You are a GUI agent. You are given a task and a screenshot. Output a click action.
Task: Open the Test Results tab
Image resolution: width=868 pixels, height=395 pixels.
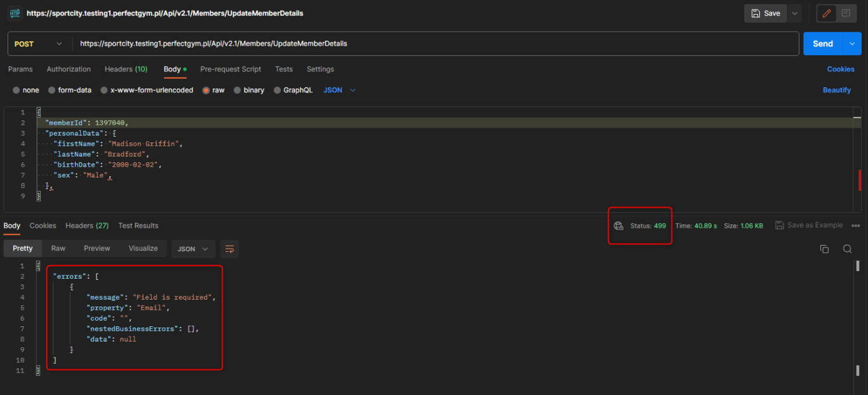click(139, 226)
